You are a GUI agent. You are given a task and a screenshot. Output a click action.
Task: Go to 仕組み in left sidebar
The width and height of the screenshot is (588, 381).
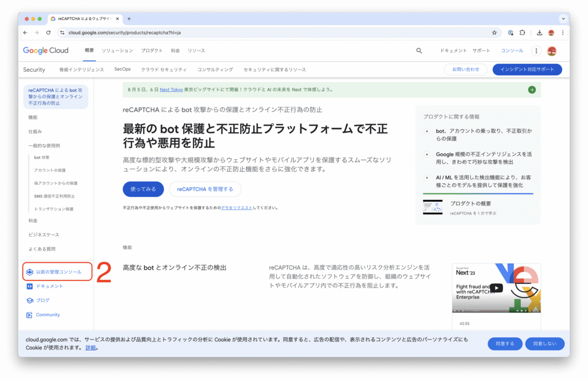coord(35,132)
